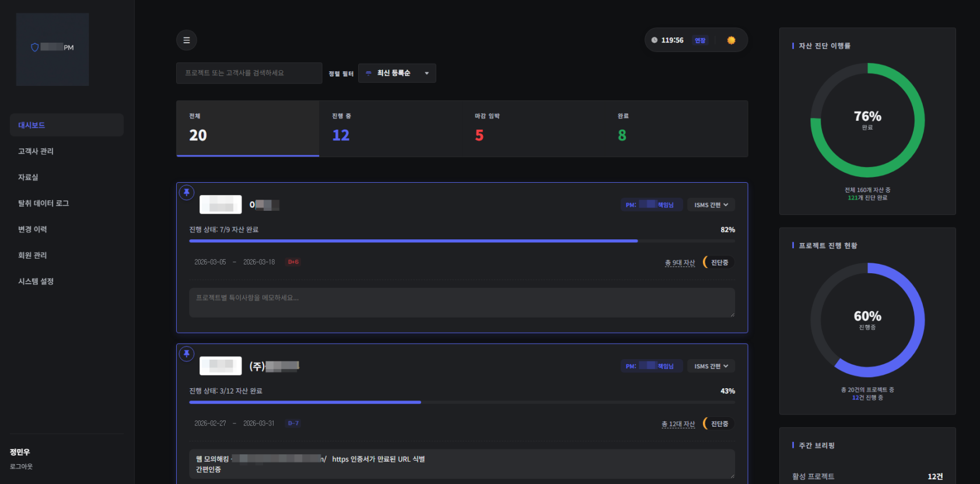Click the shield logo in sidebar
The height and width of the screenshot is (484, 980).
(x=35, y=47)
